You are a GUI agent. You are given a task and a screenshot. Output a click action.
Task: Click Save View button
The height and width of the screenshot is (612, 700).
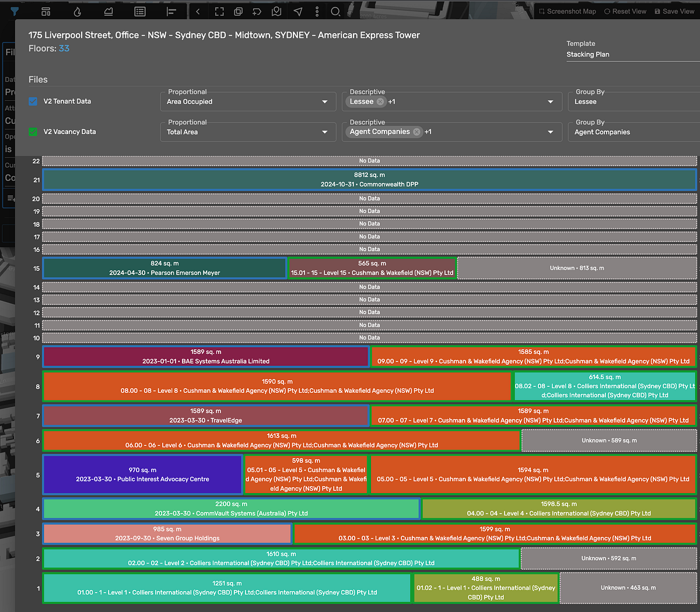[674, 11]
